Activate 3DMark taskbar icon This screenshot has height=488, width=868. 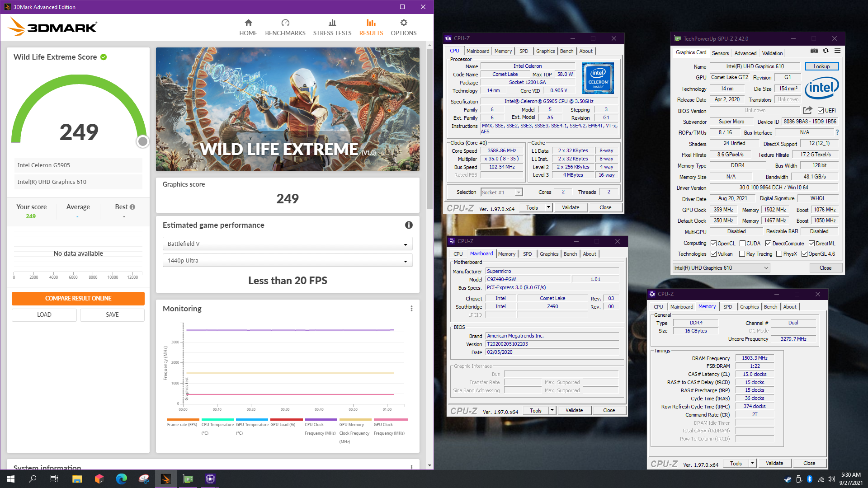[x=165, y=479]
